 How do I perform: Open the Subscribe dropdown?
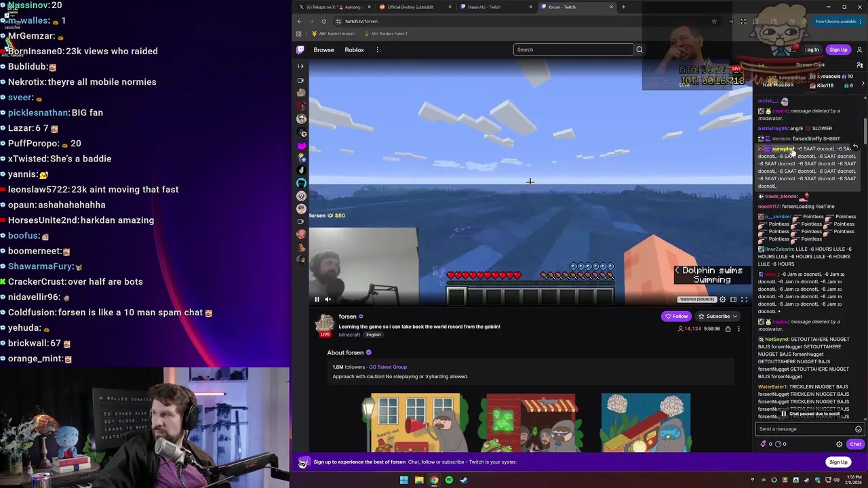(717, 316)
